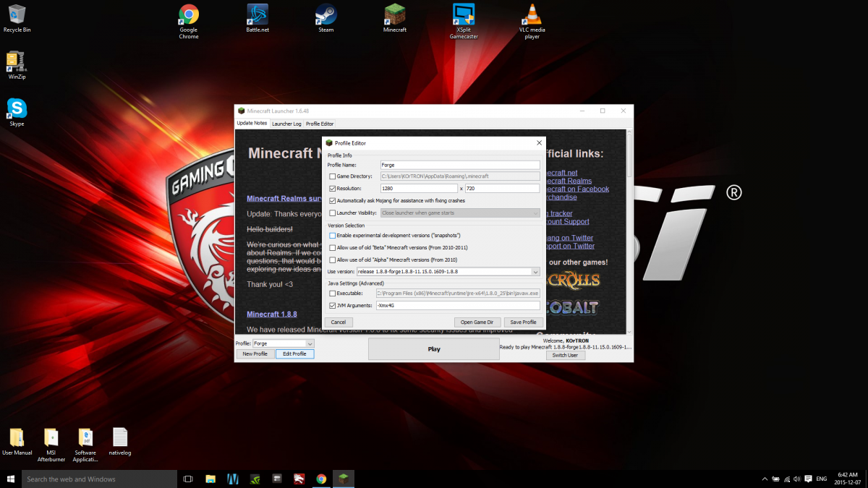
Task: Click the big Play button
Action: coord(434,349)
